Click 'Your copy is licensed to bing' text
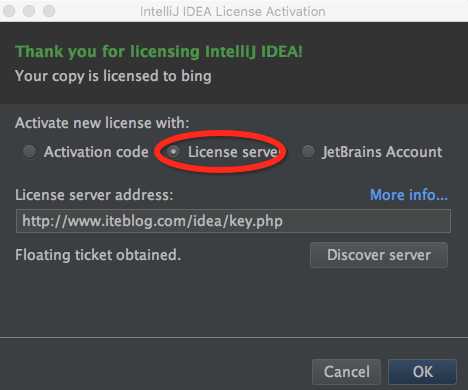This screenshot has height=390, width=468. [x=113, y=76]
